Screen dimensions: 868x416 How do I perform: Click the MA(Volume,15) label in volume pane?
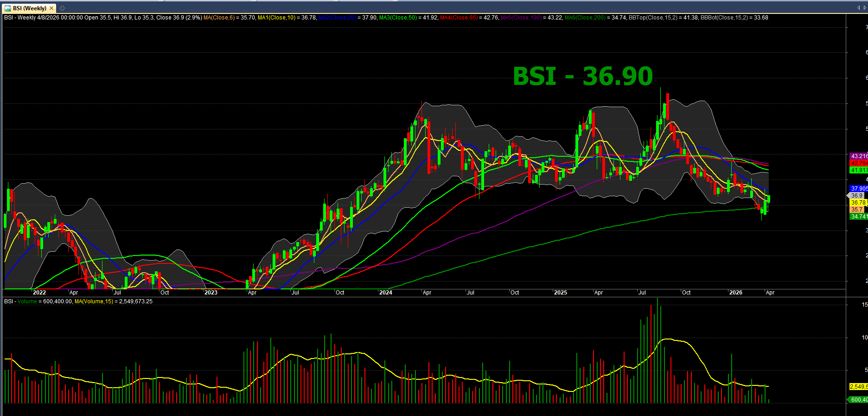coord(94,301)
